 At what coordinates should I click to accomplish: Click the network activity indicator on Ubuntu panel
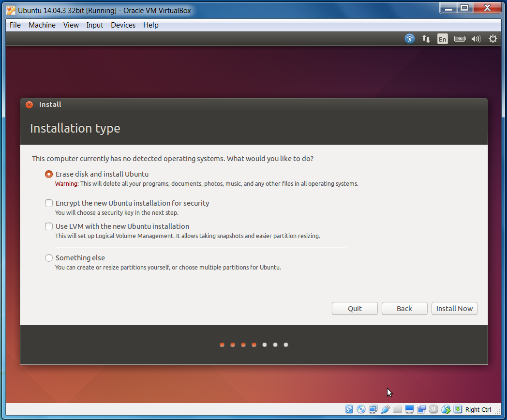click(x=426, y=39)
